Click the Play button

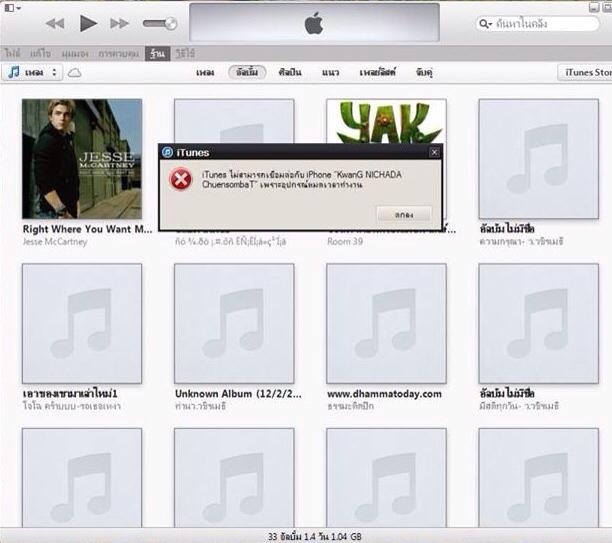pyautogui.click(x=88, y=23)
